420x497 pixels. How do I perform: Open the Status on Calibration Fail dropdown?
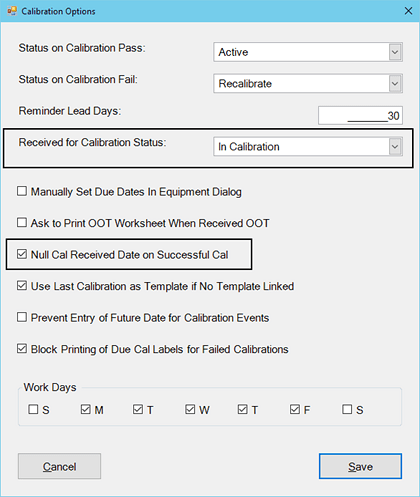pyautogui.click(x=395, y=83)
